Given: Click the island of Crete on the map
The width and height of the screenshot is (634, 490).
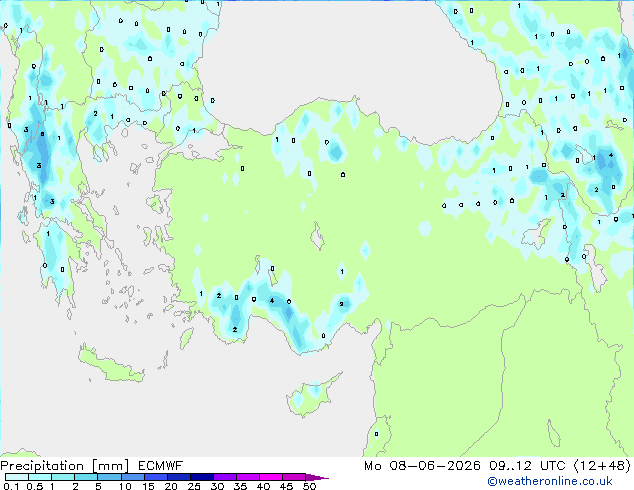Looking at the screenshot, I should [110, 366].
